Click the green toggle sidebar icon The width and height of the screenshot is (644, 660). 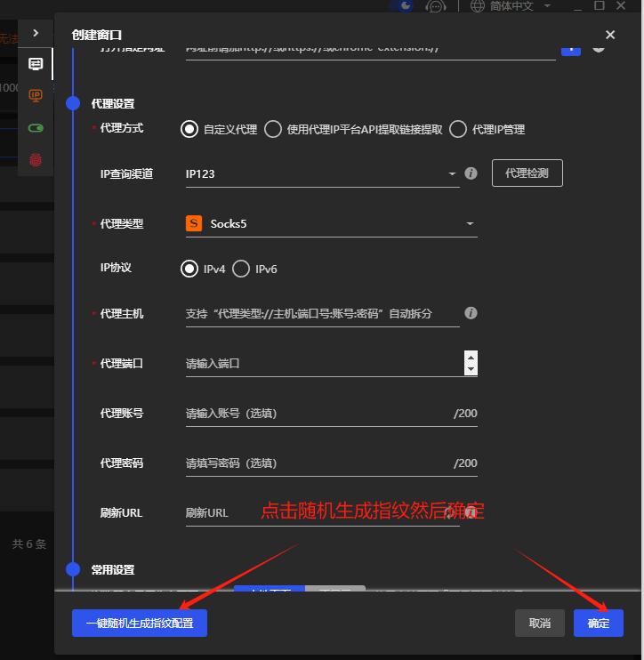tap(36, 128)
